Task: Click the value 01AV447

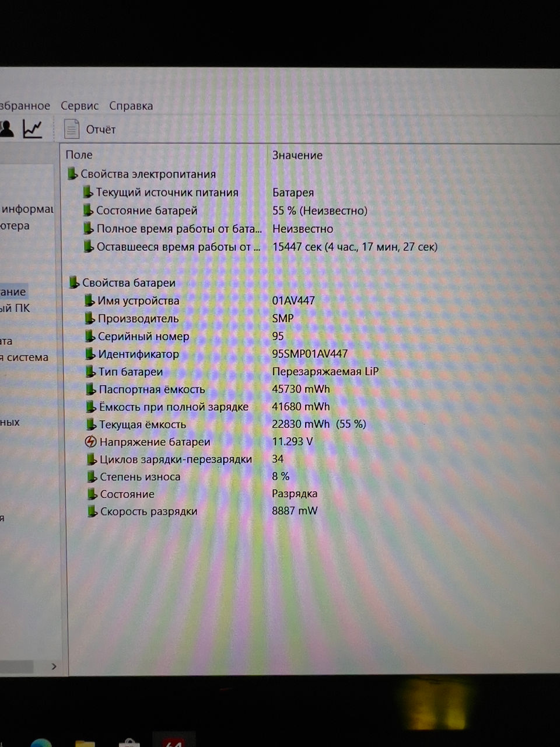Action: coord(293,301)
